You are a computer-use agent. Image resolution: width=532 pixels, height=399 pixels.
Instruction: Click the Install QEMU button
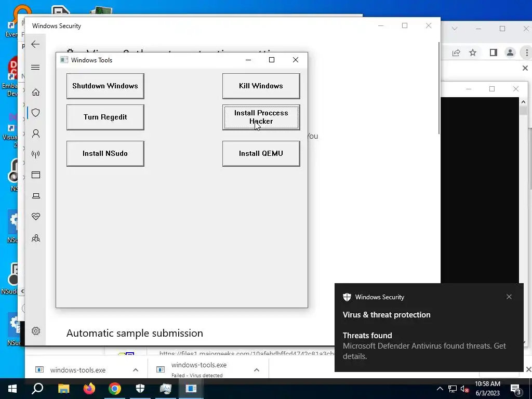[x=261, y=154]
